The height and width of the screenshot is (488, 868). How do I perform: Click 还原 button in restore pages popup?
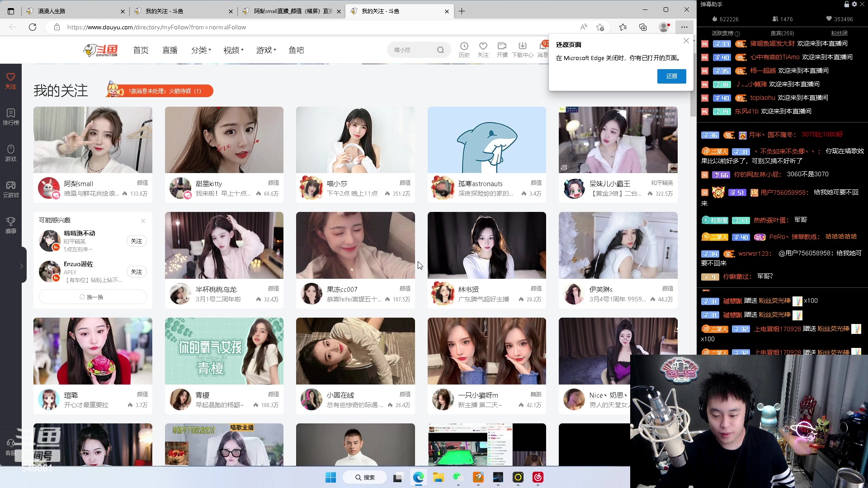pyautogui.click(x=671, y=76)
